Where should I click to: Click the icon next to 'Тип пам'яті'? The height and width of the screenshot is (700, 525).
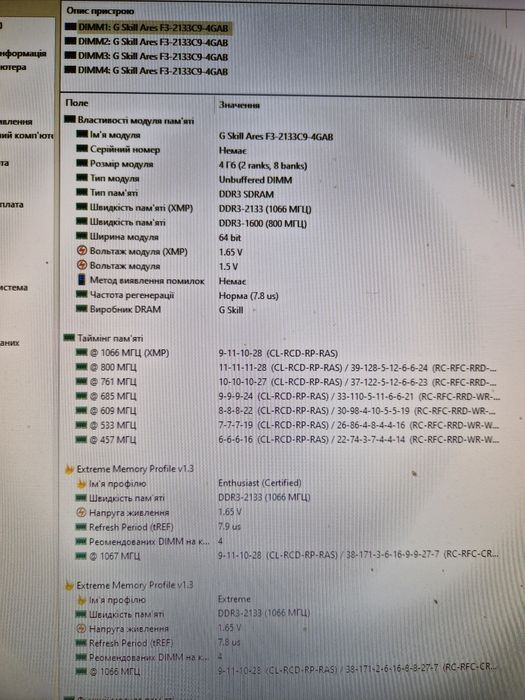click(82, 192)
